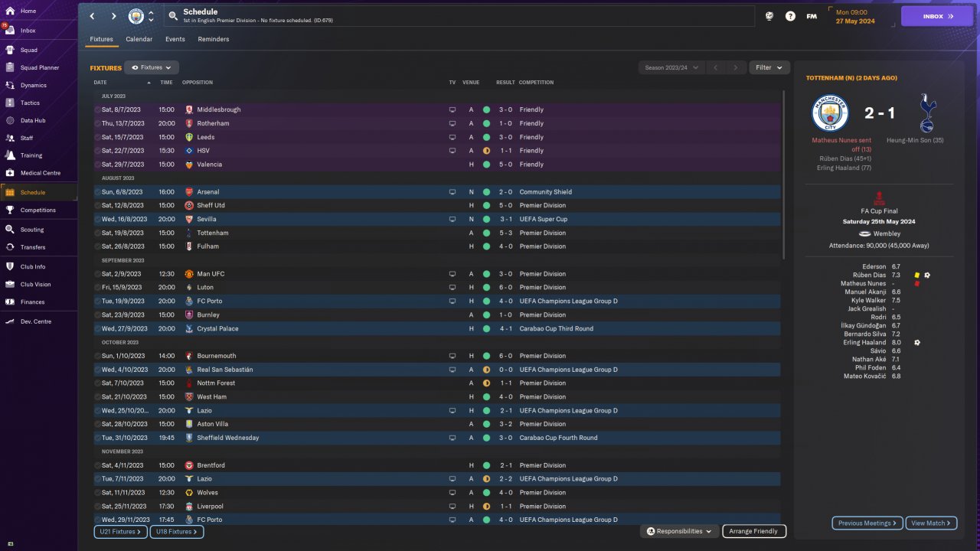Select the Middlesbrough fixture row
The width and height of the screenshot is (980, 551).
point(437,109)
